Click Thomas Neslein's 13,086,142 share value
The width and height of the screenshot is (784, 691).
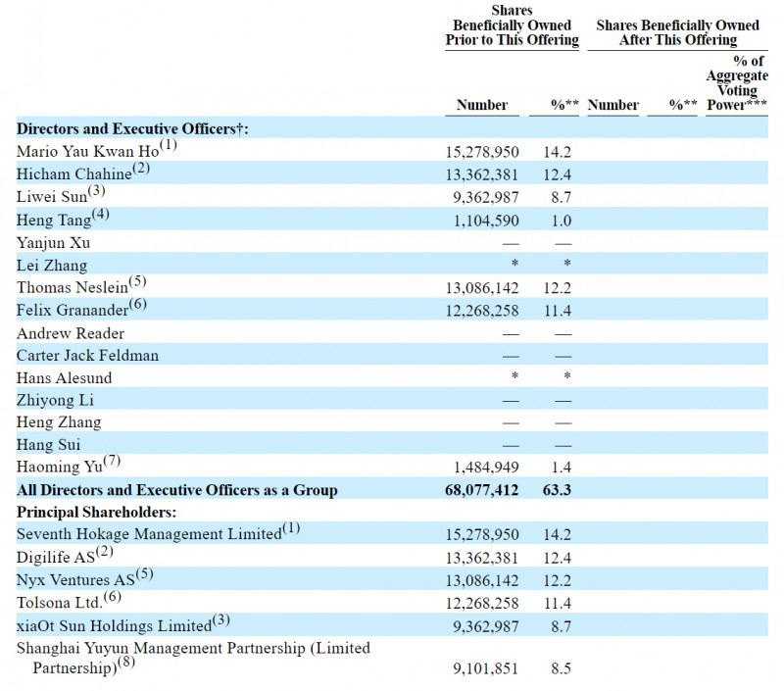[x=482, y=288]
